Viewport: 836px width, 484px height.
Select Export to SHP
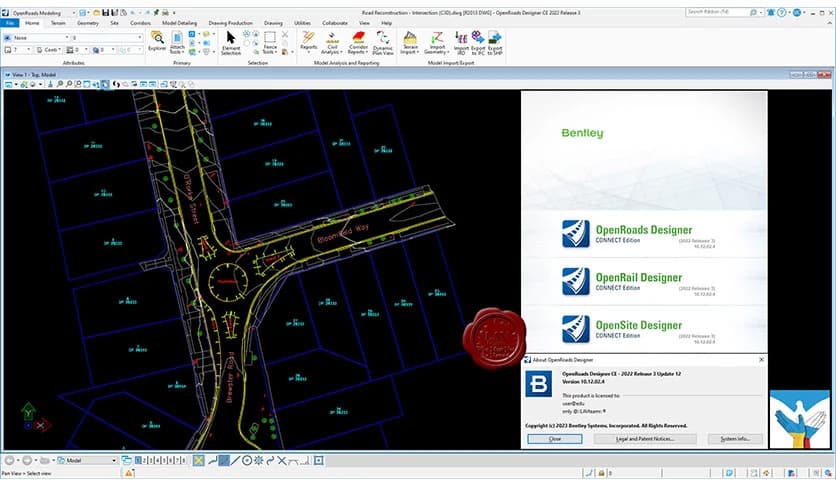495,40
